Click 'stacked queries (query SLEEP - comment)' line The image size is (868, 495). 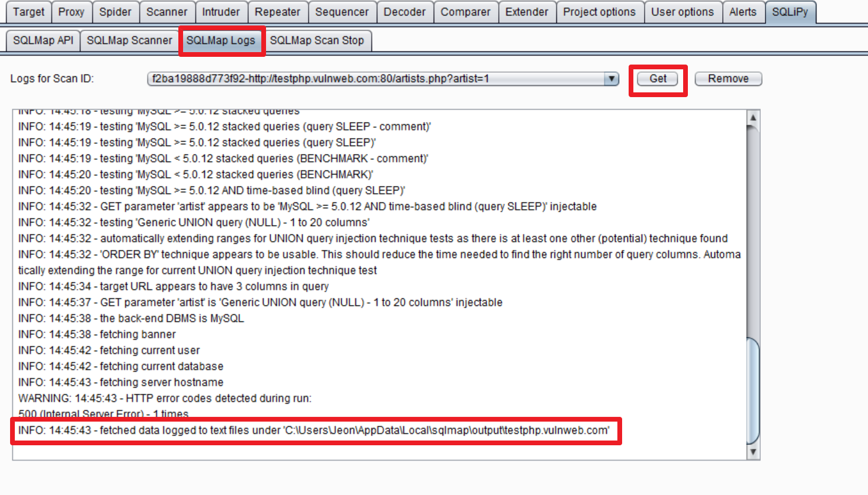(225, 127)
